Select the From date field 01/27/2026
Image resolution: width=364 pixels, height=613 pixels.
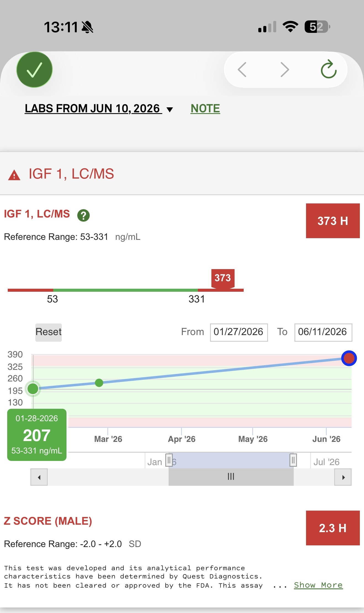click(x=239, y=332)
